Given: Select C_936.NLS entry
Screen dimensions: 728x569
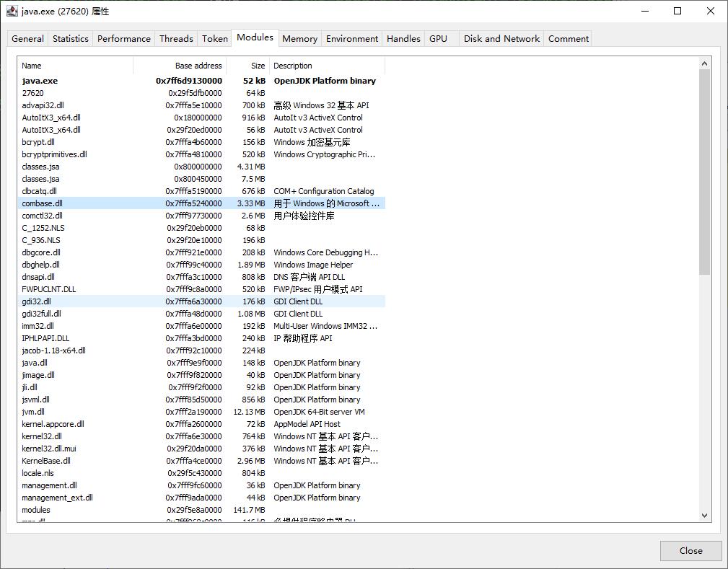Looking at the screenshot, I should pyautogui.click(x=201, y=240).
